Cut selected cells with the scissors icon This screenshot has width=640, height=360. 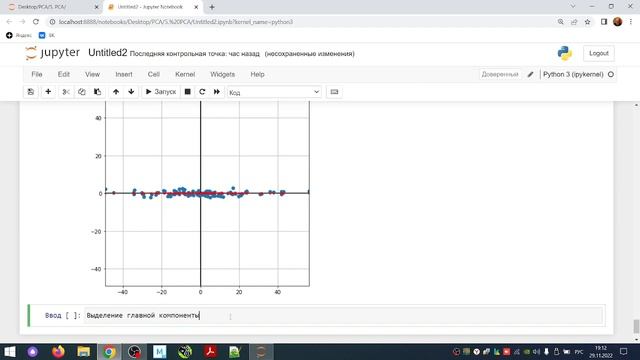[66, 92]
